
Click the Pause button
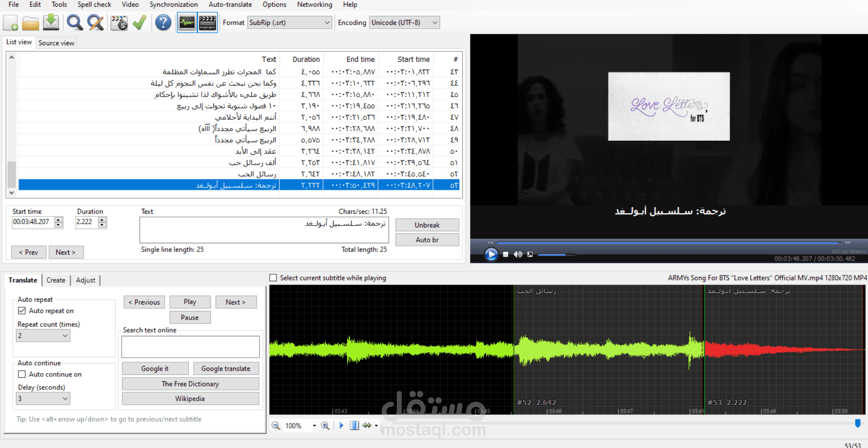click(190, 317)
